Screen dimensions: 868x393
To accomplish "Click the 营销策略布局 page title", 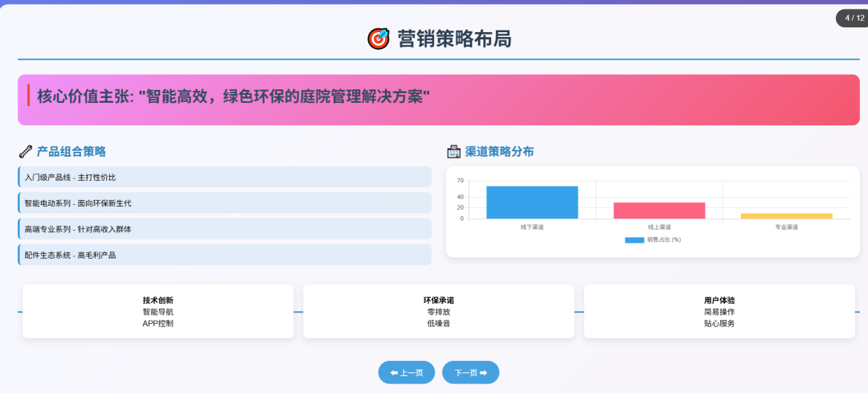I will pyautogui.click(x=454, y=39).
